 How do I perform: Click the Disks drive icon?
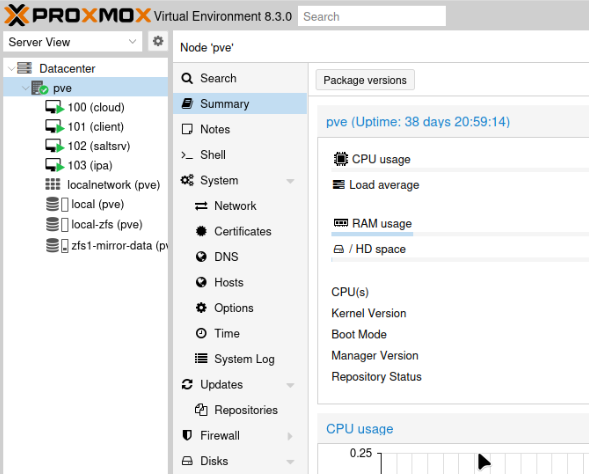187,461
